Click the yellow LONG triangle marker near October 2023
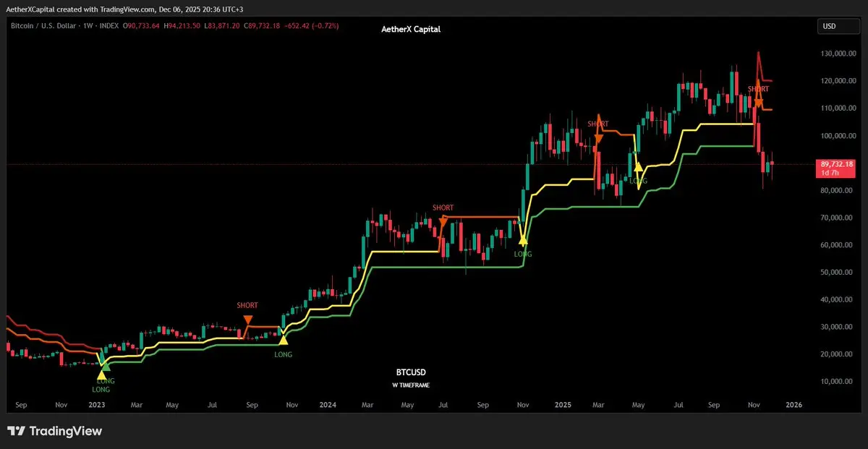This screenshot has height=449, width=868. click(284, 339)
